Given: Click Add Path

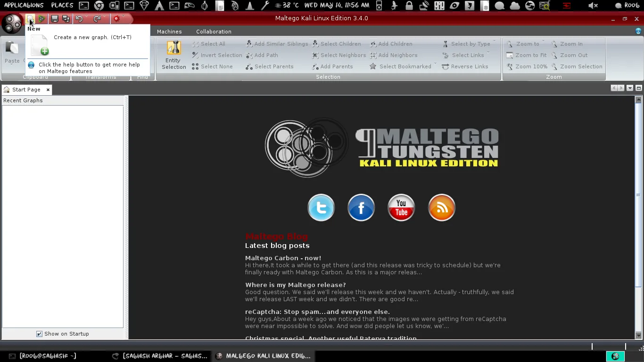Looking at the screenshot, I should (x=262, y=55).
